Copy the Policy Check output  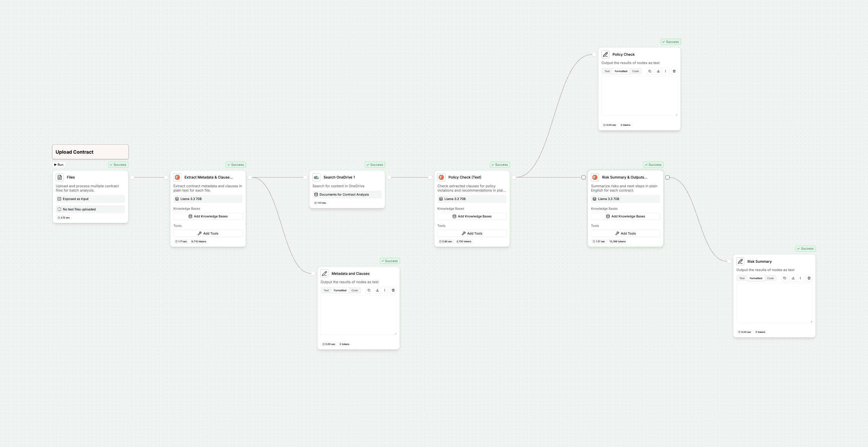[x=650, y=71]
